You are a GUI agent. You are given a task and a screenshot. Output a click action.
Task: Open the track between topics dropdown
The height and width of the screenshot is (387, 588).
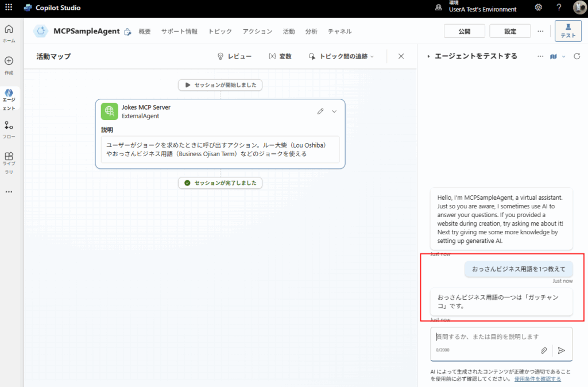tap(341, 56)
